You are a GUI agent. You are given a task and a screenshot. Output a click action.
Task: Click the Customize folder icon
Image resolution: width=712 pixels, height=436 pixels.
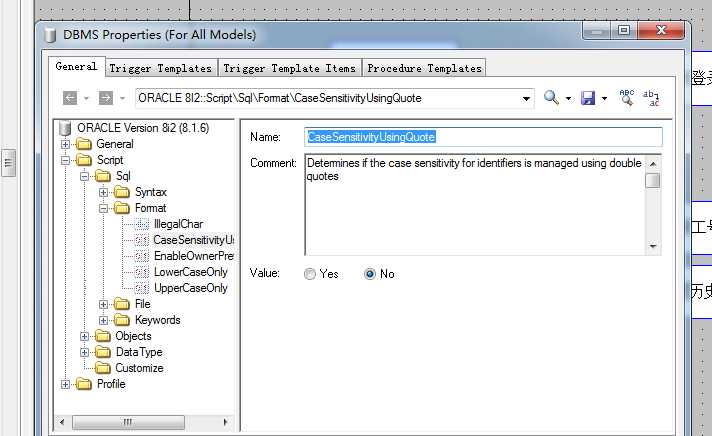click(103, 368)
